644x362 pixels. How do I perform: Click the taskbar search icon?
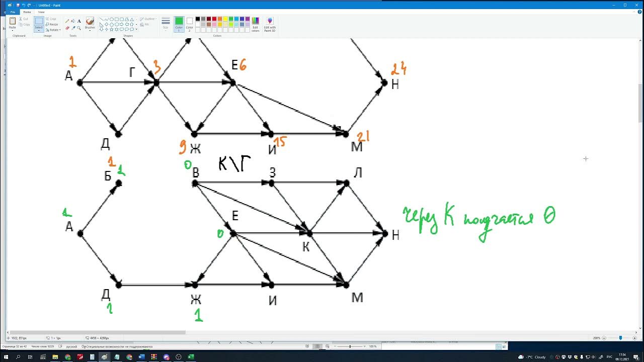pyautogui.click(x=18, y=357)
